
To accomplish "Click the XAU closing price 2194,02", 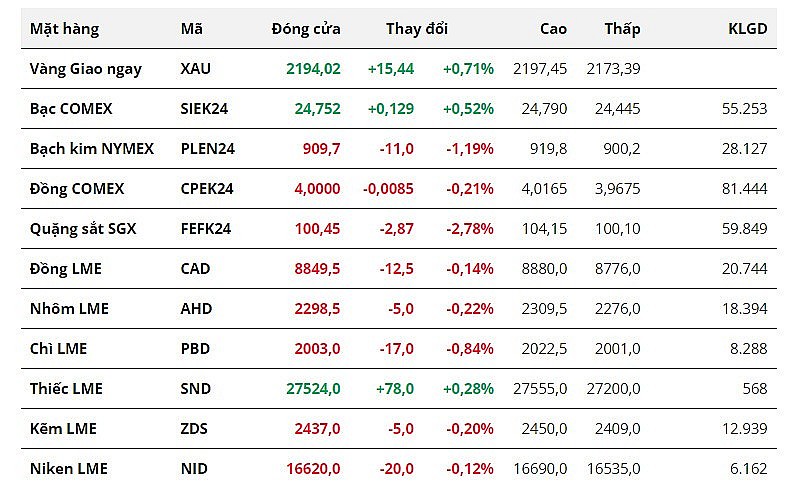I will point(313,69).
